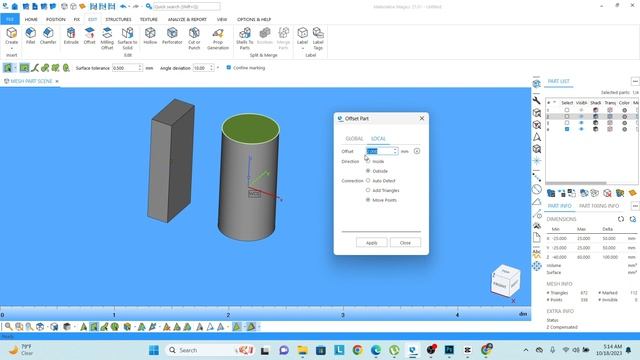Image resolution: width=640 pixels, height=360 pixels.
Task: Click the Angle deviation stepper arrows
Action: 211,68
